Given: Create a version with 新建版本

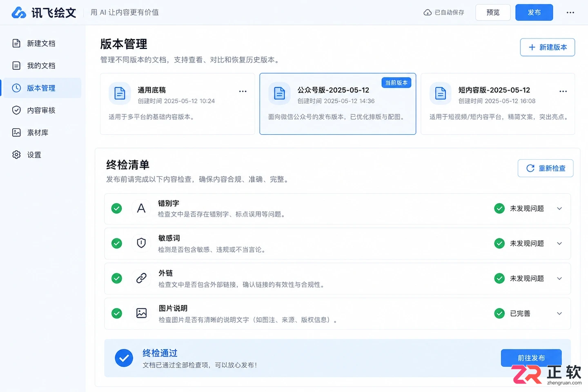Looking at the screenshot, I should click(x=547, y=47).
